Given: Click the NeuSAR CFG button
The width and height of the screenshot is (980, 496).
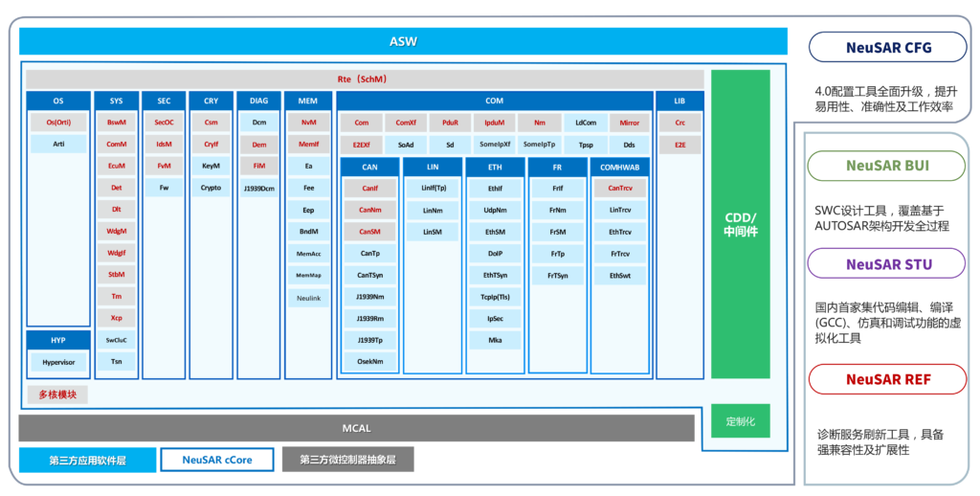Looking at the screenshot, I should pos(888,48).
